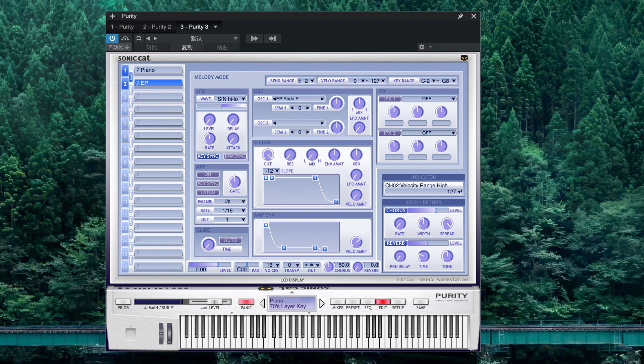Click the filter RES knob
644x364 pixels.
click(290, 155)
